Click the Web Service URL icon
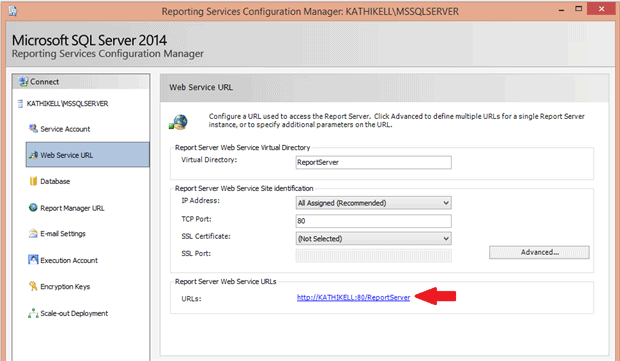Screen dimensions: 620x361 coord(33,155)
